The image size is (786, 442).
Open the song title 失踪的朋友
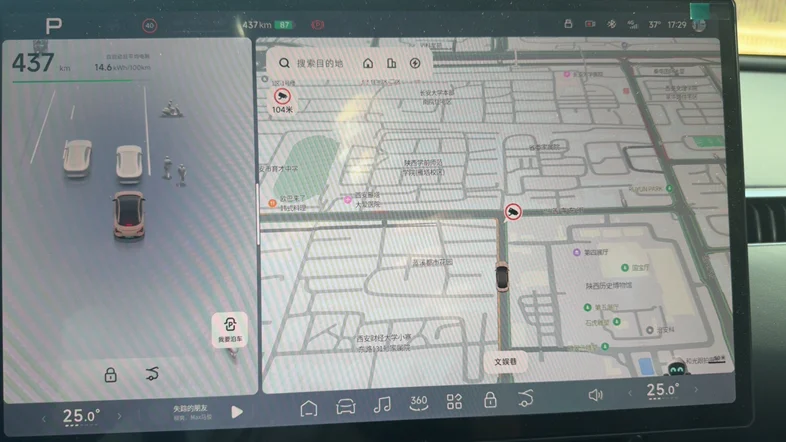(190, 408)
